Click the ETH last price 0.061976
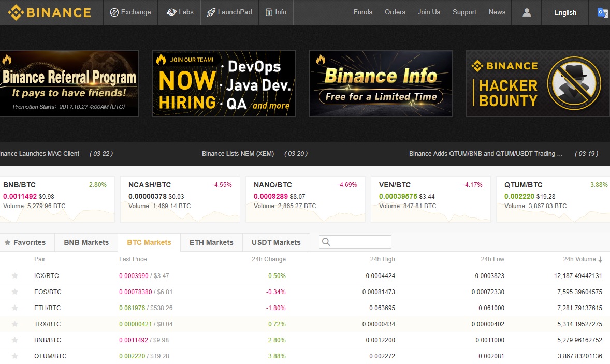The height and width of the screenshot is (364, 610). 132,308
